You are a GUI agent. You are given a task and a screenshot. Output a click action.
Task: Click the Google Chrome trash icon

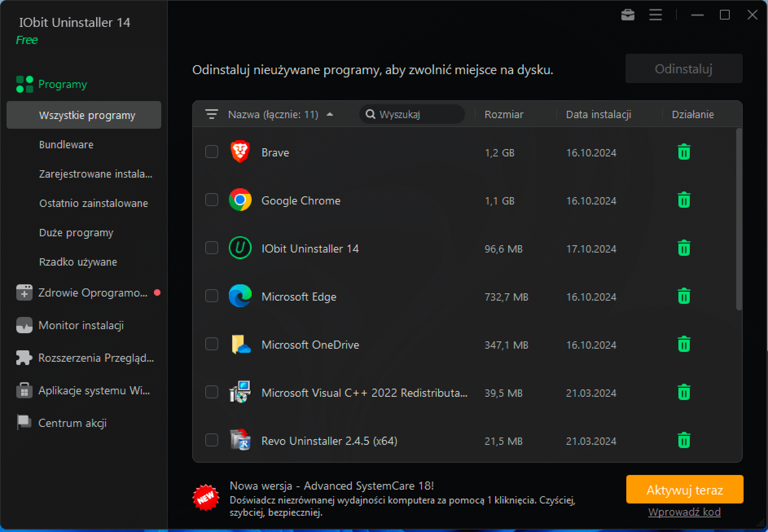[x=684, y=200]
